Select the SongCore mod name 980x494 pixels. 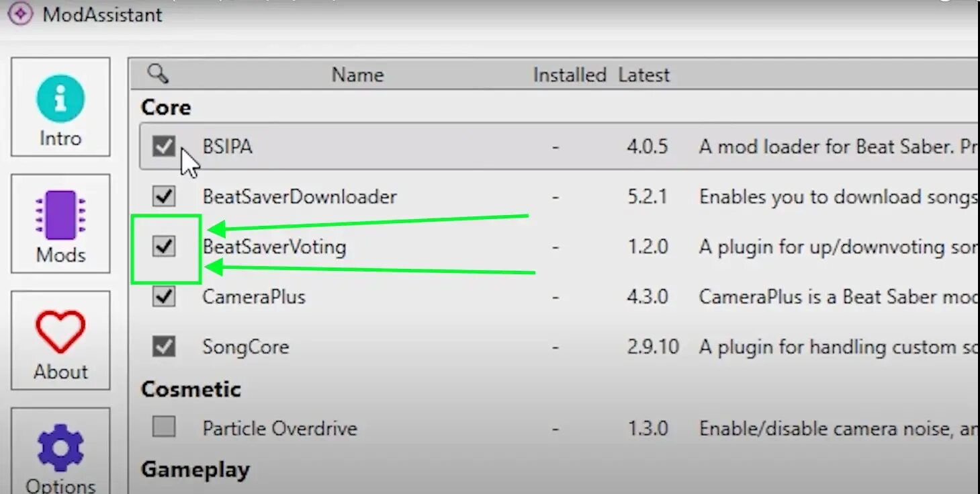tap(246, 347)
